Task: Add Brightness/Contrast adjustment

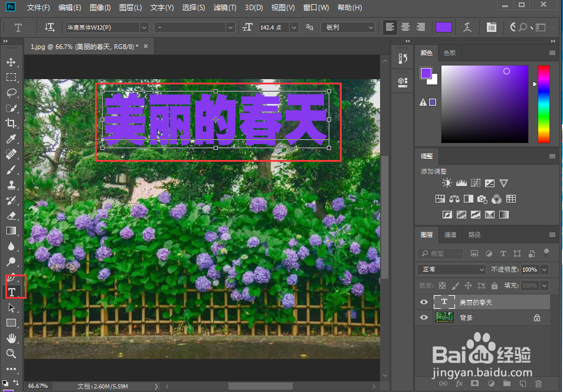Action: 447,183
